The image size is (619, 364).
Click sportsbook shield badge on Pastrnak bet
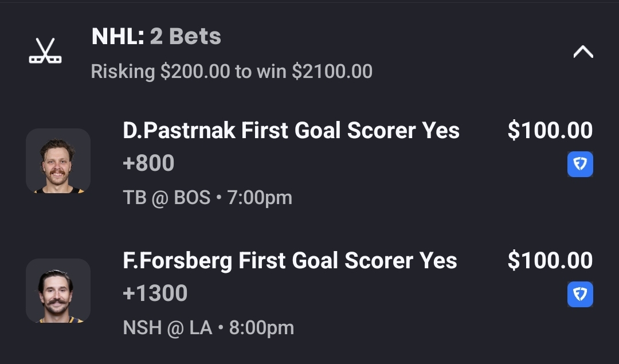580,165
